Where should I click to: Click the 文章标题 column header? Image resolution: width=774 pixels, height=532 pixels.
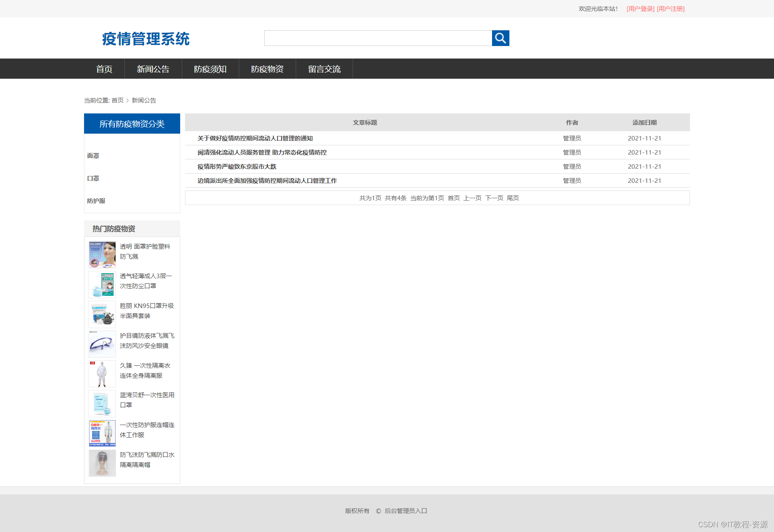pyautogui.click(x=365, y=123)
